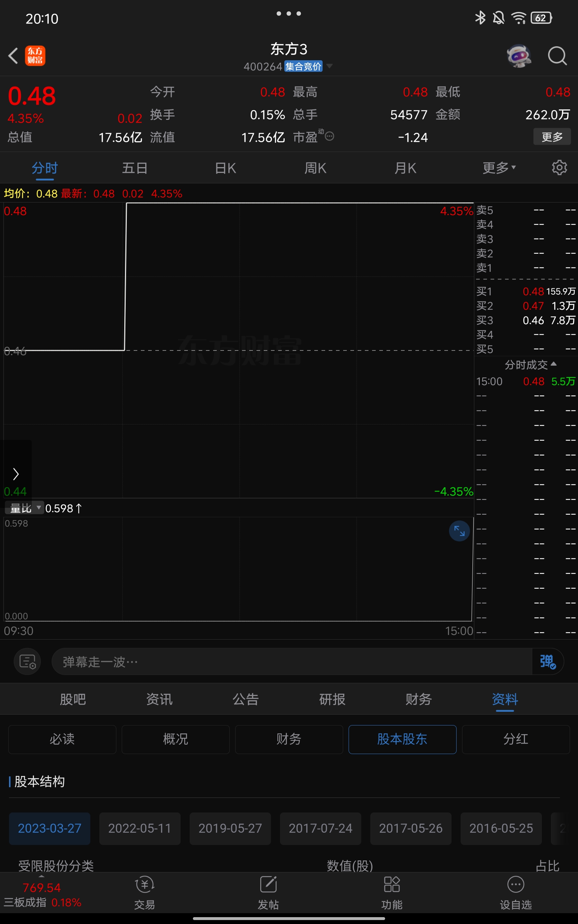Tap the 换手 0.15% value
The height and width of the screenshot is (924, 578).
point(267,114)
